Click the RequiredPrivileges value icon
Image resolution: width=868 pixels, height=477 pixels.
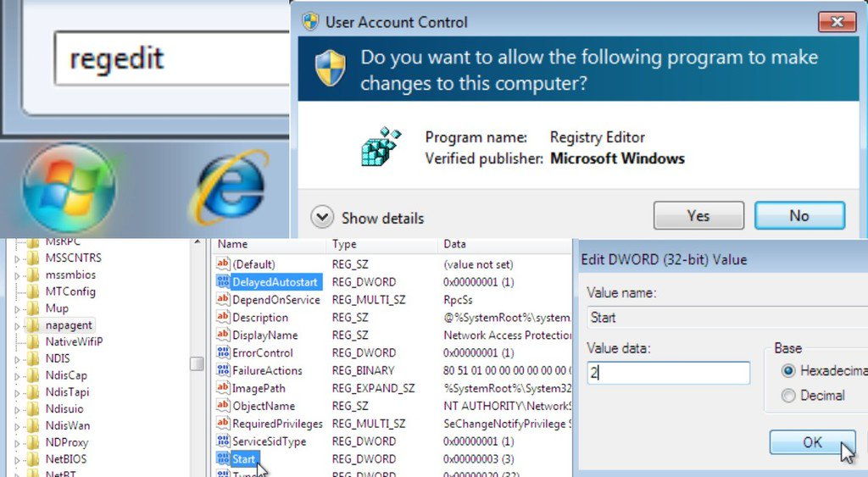(x=223, y=424)
